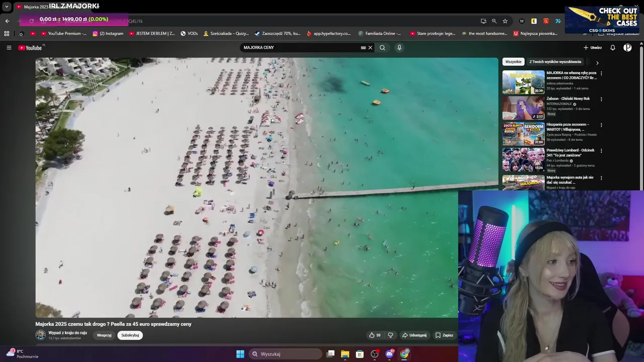Open title Majorka wynajem auta jak nie dać
This screenshot has height=362, width=644.
(570, 179)
